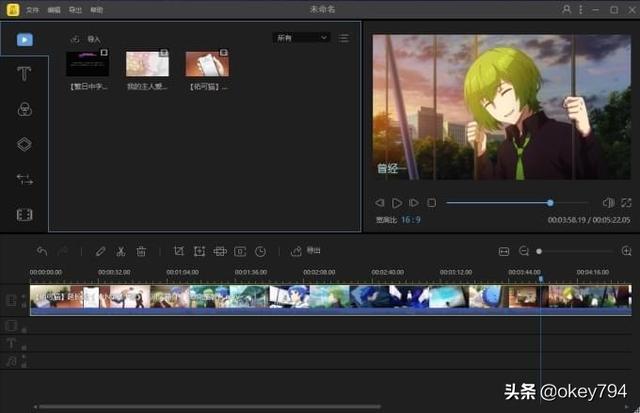Select the Freeze frame tool
Image resolution: width=640 pixels, height=413 pixels.
tap(240, 251)
